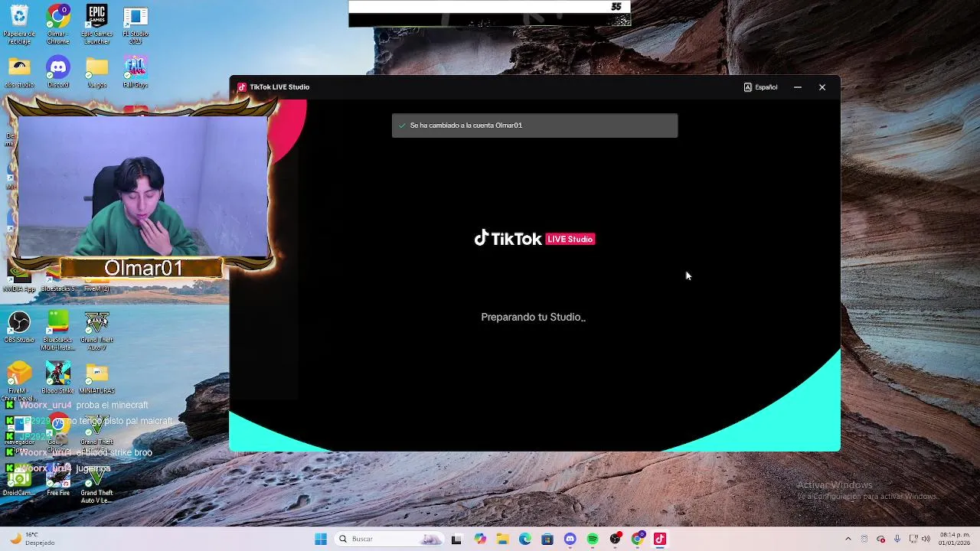Open the Olmar - Chrome desktop shortcut
980x551 pixels.
58,24
